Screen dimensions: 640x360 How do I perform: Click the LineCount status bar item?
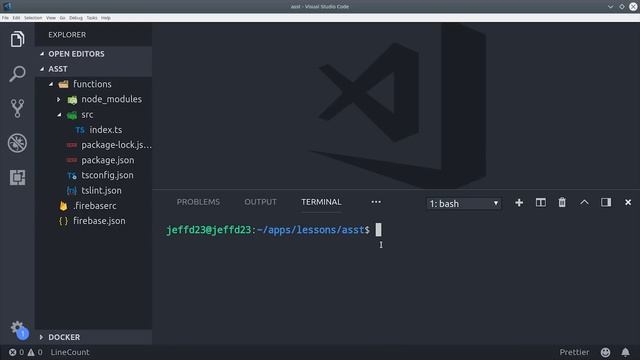(x=70, y=352)
